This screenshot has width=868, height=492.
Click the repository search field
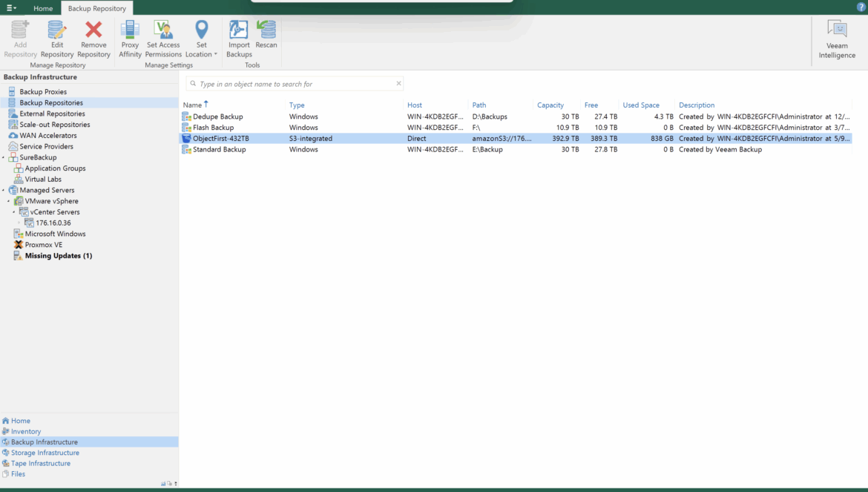pyautogui.click(x=295, y=84)
